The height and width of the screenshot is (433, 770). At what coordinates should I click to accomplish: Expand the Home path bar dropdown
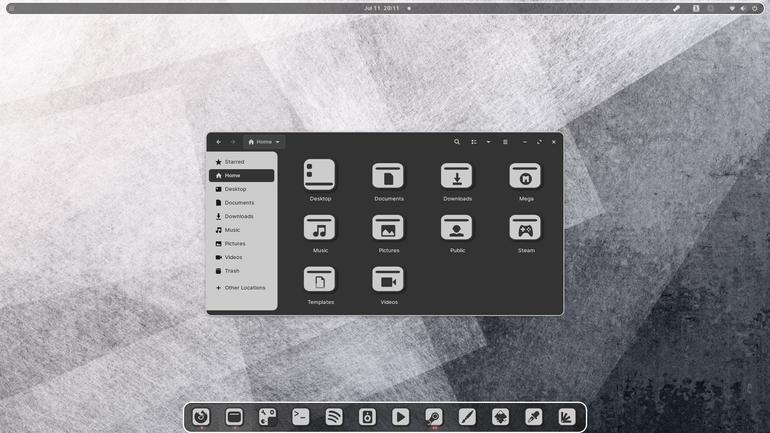(x=264, y=142)
